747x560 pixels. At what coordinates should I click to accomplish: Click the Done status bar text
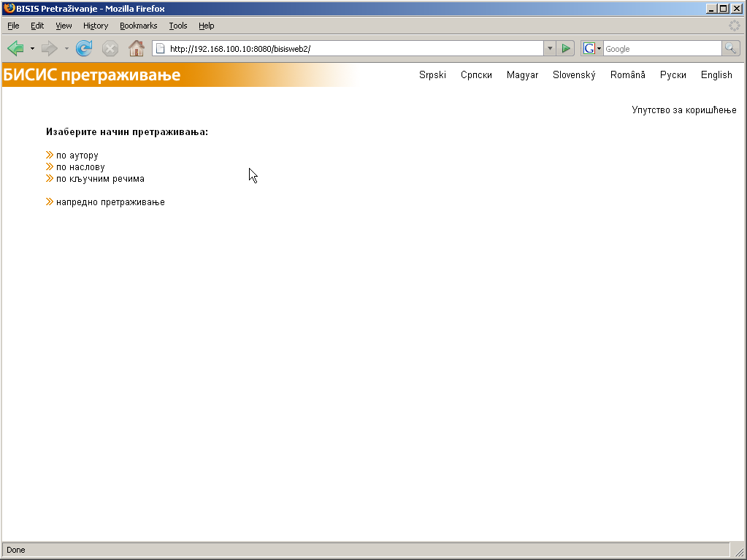pyautogui.click(x=16, y=550)
